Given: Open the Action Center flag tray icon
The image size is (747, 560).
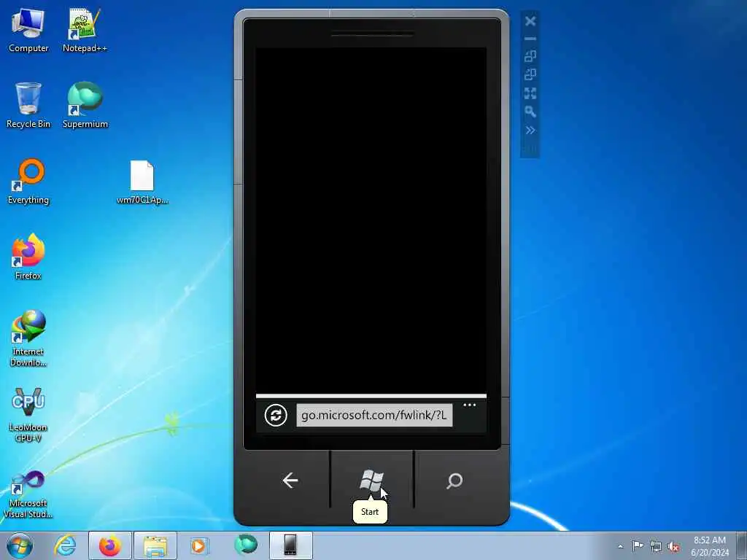Looking at the screenshot, I should click(x=638, y=545).
